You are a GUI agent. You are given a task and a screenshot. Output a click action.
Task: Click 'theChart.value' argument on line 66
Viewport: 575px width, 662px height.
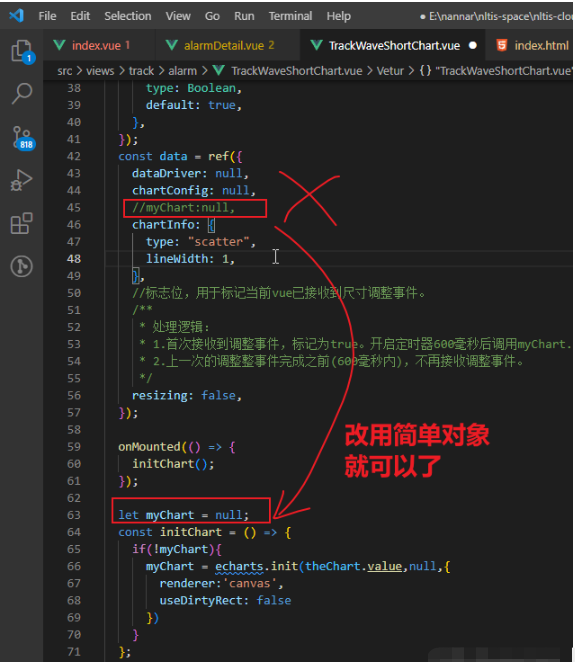point(353,567)
